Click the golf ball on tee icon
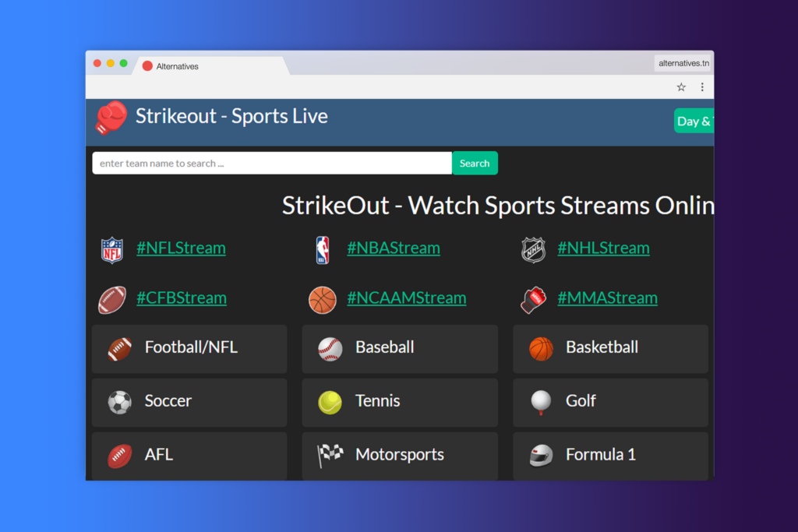798x532 pixels. tap(541, 403)
